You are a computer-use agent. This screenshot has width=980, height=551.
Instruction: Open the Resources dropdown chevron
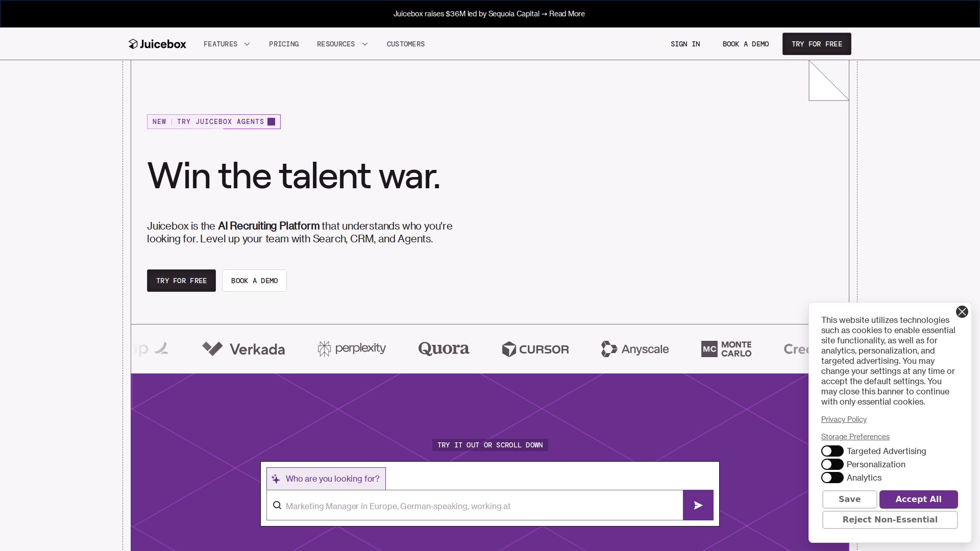[364, 44]
